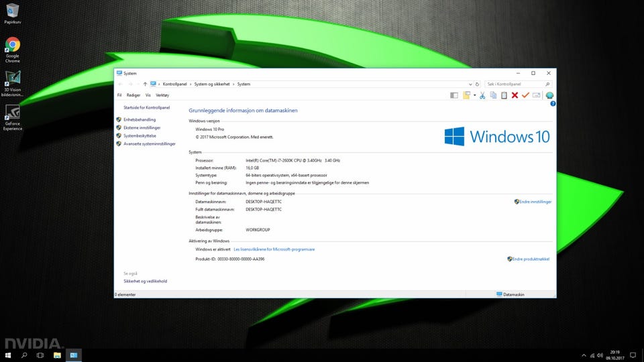The width and height of the screenshot is (644, 362).
Task: Open the views dropdown arrow in toolbar
Action: (x=474, y=95)
